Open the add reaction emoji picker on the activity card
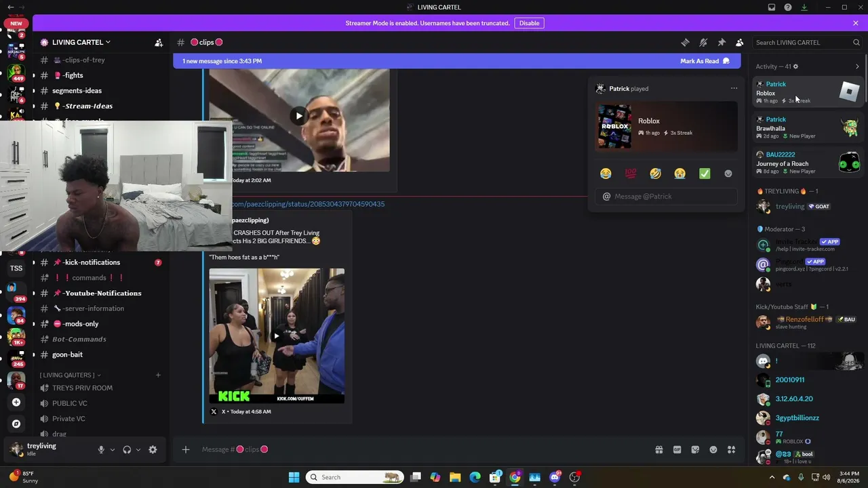This screenshot has height=488, width=868. coord(728,174)
